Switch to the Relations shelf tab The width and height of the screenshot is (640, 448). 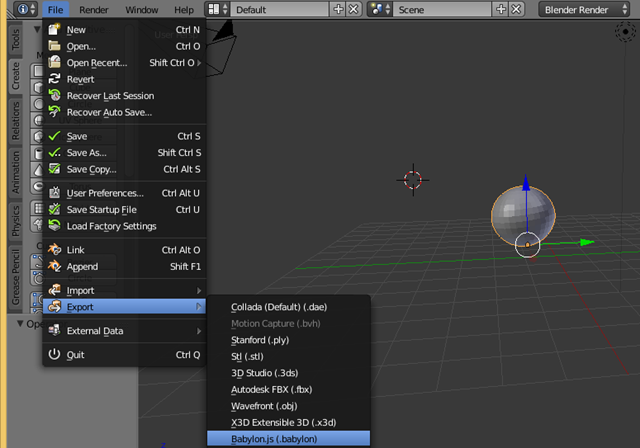coord(16,121)
